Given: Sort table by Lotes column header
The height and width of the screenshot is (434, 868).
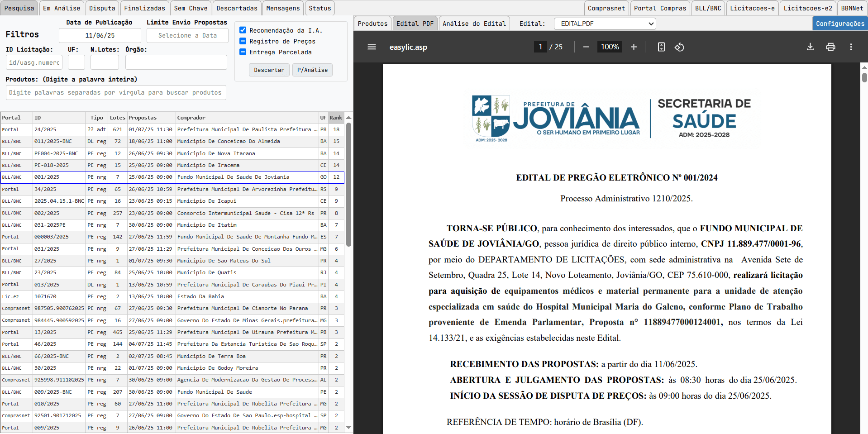Looking at the screenshot, I should (x=118, y=118).
